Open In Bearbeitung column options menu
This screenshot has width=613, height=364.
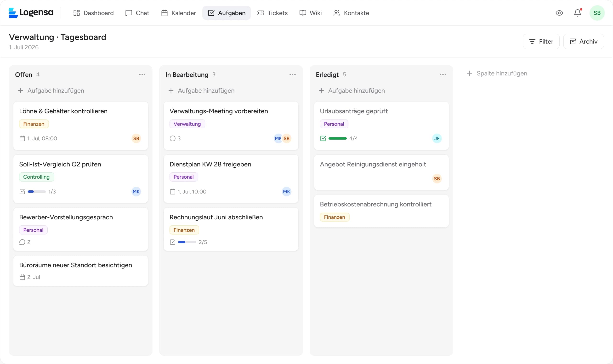click(x=293, y=74)
